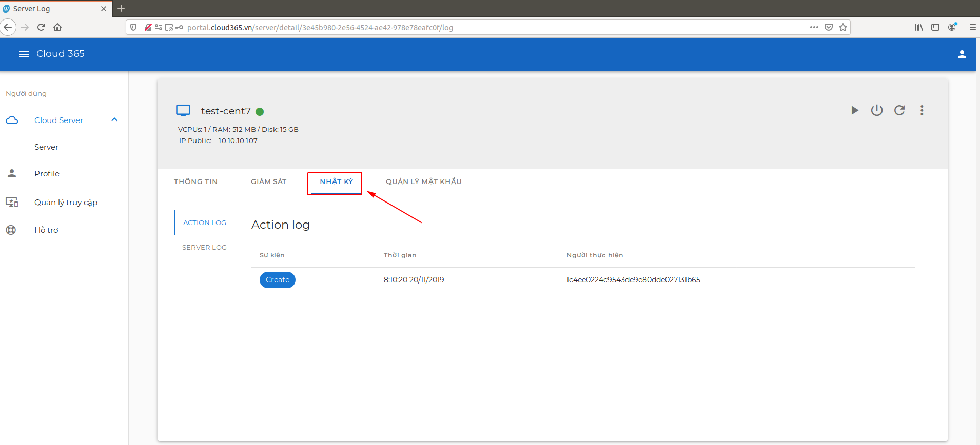Open a new browser tab
This screenshot has height=445, width=980.
point(121,8)
